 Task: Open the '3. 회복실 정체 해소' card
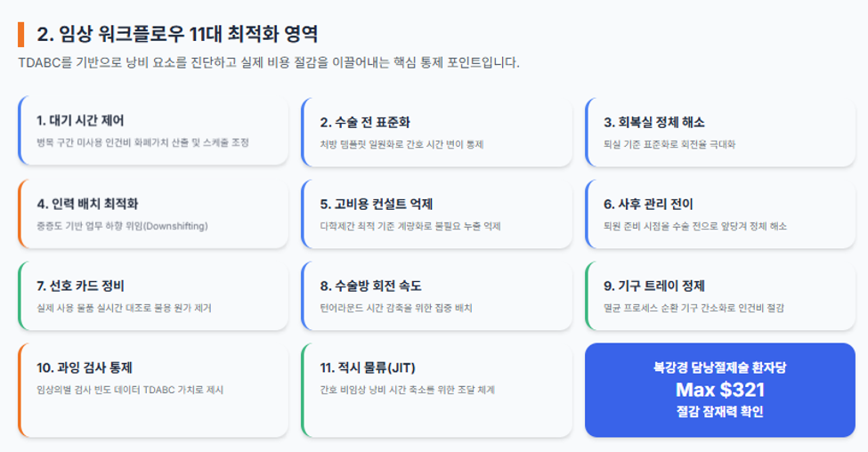(720, 133)
